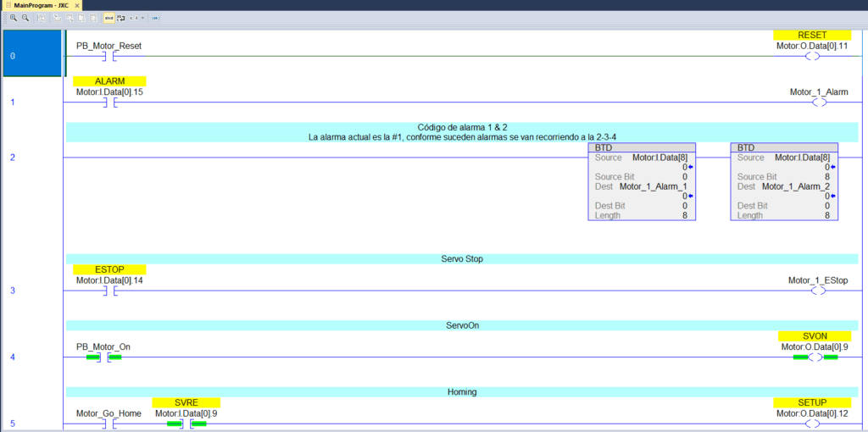Click the tag/description swap toolbar icon
Image resolution: width=868 pixels, height=432 pixels.
(x=120, y=18)
